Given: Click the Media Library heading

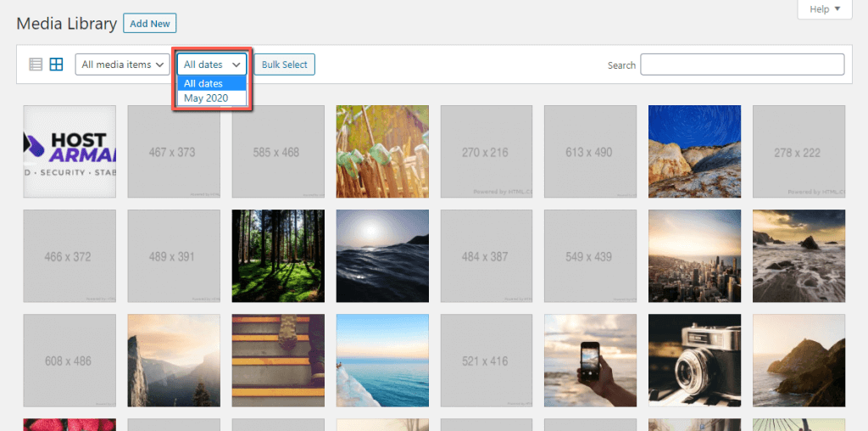Looking at the screenshot, I should [x=66, y=24].
